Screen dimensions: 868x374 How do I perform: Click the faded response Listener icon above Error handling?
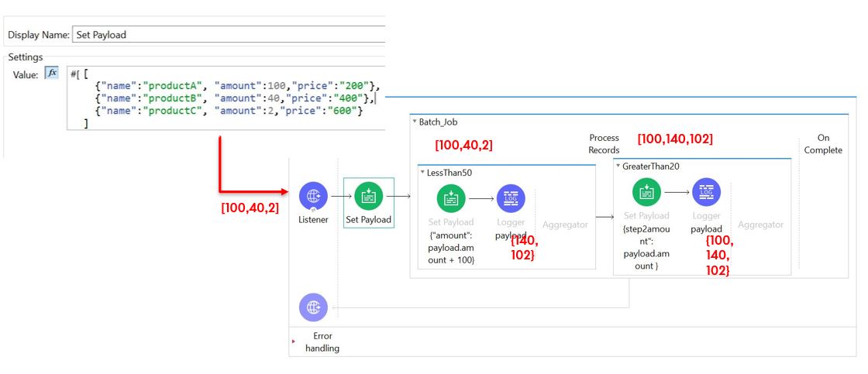(x=313, y=307)
